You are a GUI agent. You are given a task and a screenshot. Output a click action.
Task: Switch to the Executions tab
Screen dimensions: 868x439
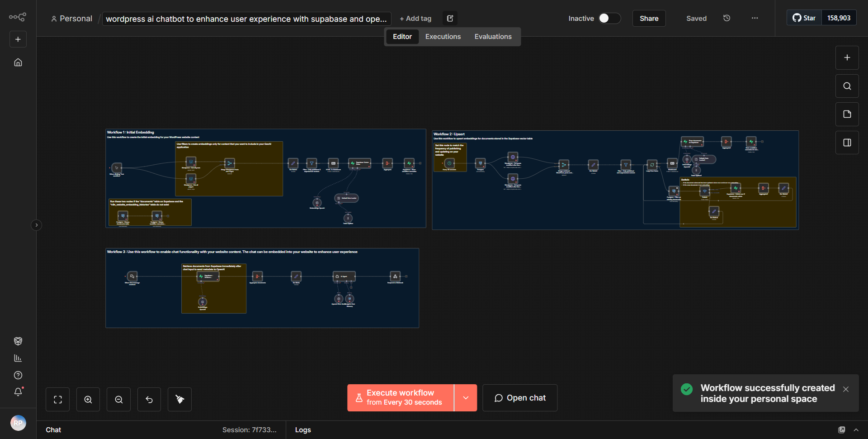(443, 37)
